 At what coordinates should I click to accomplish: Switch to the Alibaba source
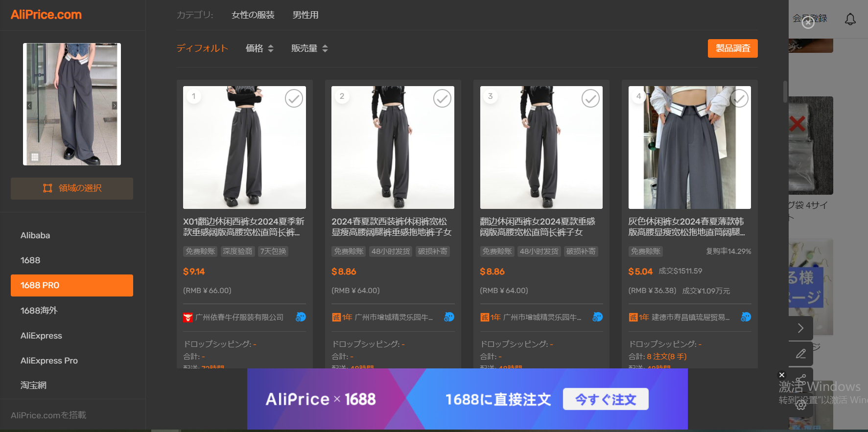click(x=72, y=235)
